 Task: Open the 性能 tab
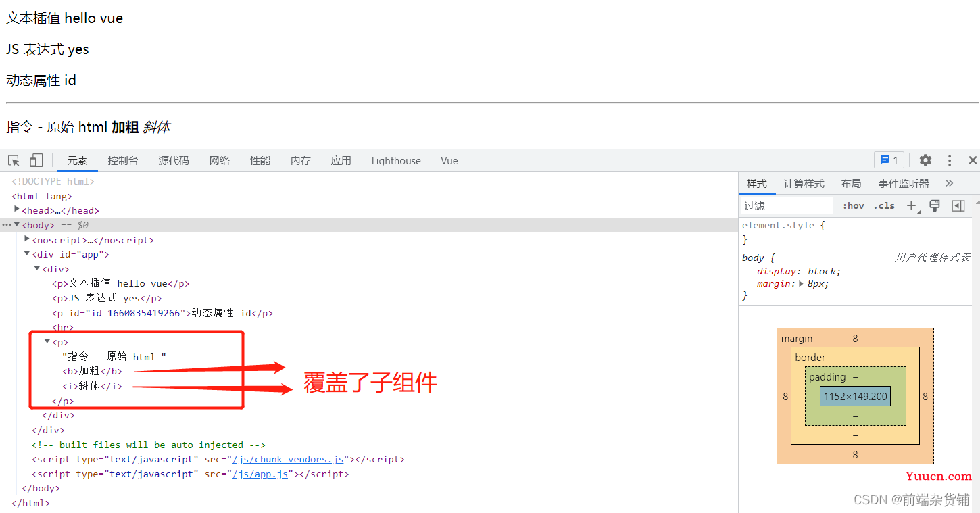click(x=260, y=160)
